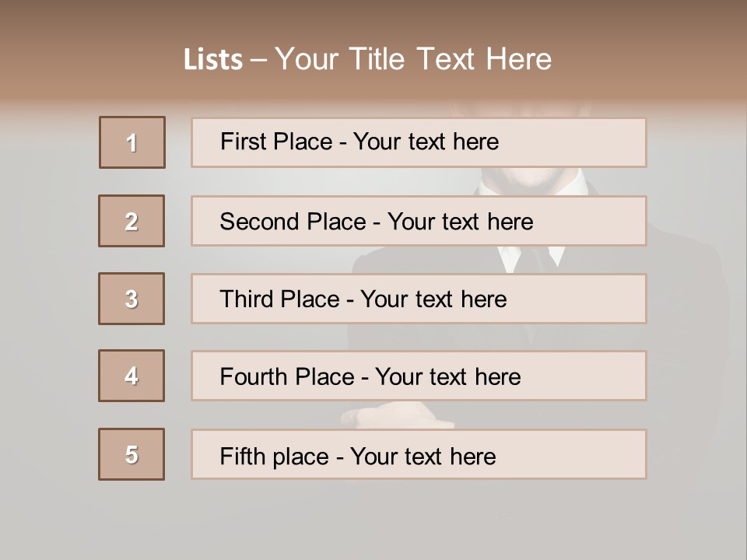747x560 pixels.
Task: Click 'Your text here' in the fifth bar
Action: tap(423, 456)
